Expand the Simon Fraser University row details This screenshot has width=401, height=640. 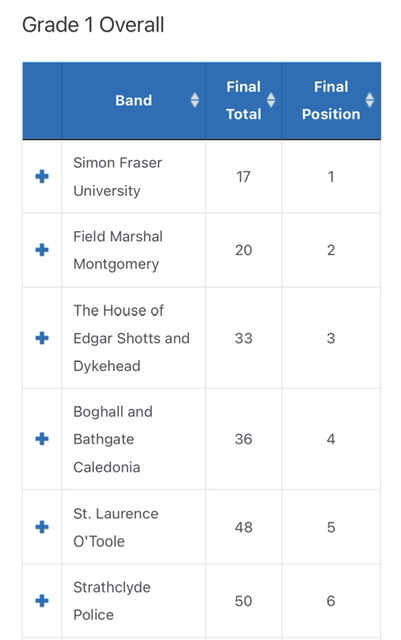click(x=42, y=176)
